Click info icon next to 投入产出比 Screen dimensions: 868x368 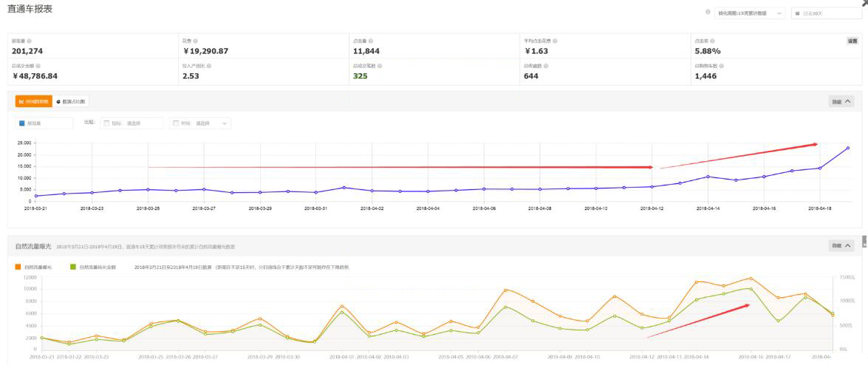[x=209, y=66]
